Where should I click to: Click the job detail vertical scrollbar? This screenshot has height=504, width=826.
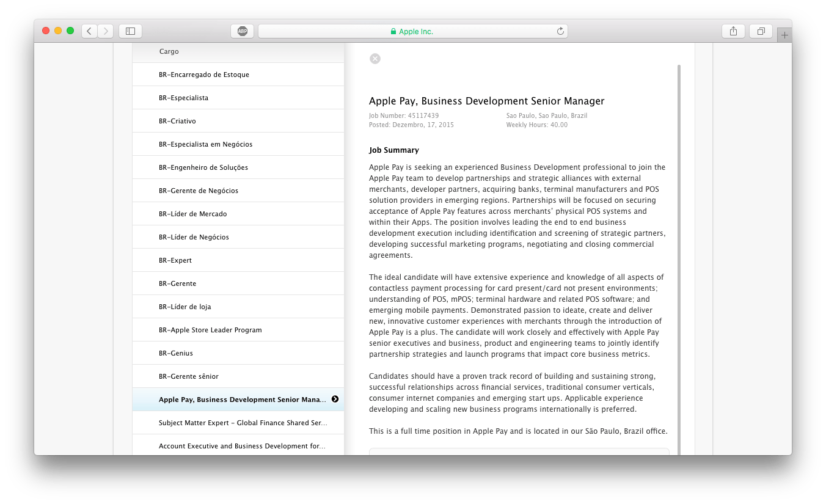pos(679,260)
